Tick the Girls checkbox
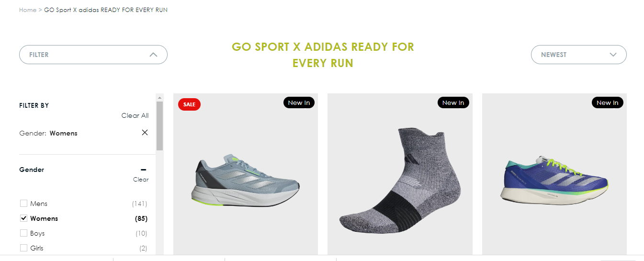The width and height of the screenshot is (644, 261). tap(23, 248)
